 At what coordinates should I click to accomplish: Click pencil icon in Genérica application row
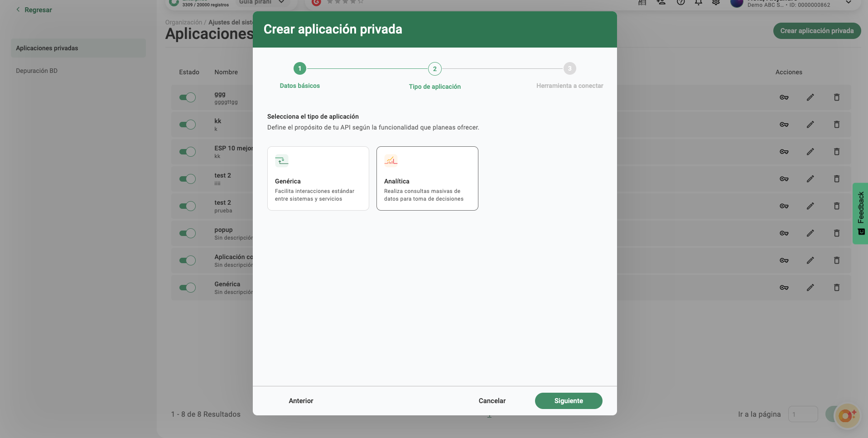(810, 288)
